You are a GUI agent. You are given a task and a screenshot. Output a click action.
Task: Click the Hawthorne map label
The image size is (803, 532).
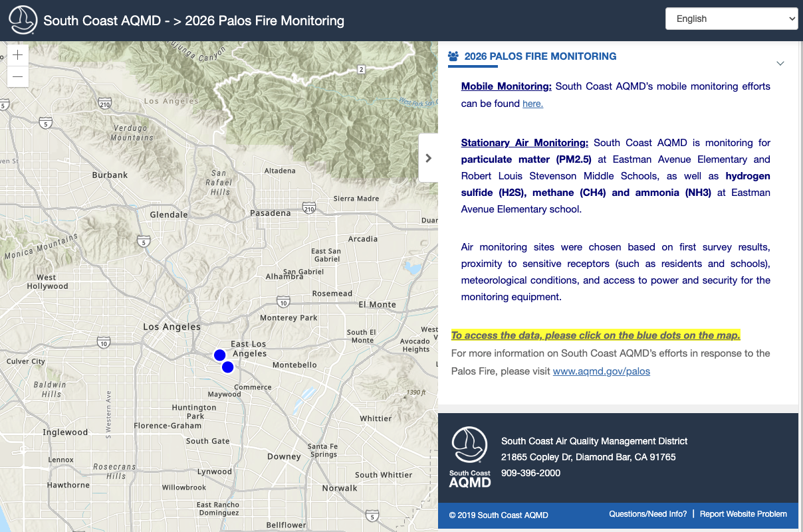click(68, 486)
